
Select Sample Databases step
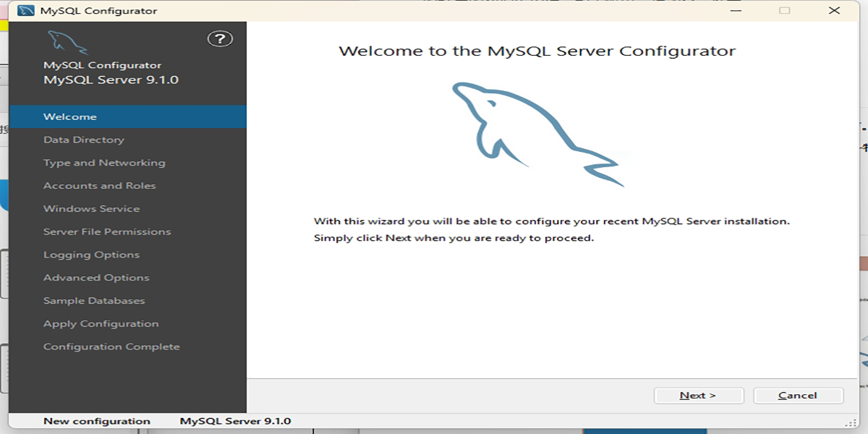point(94,301)
